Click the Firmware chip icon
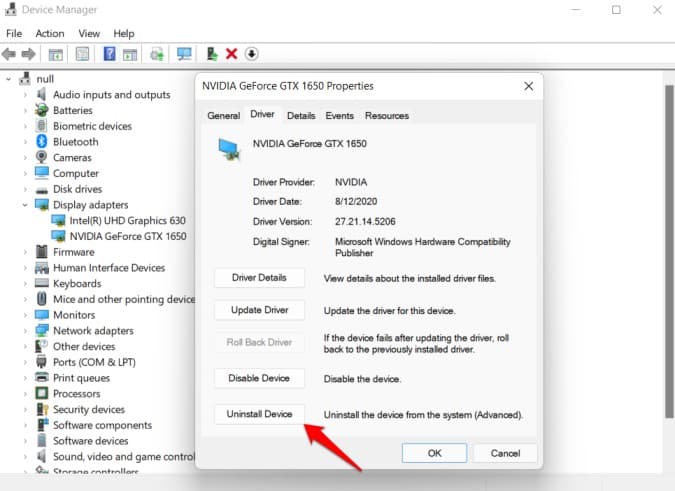The width and height of the screenshot is (675, 491). pos(42,251)
